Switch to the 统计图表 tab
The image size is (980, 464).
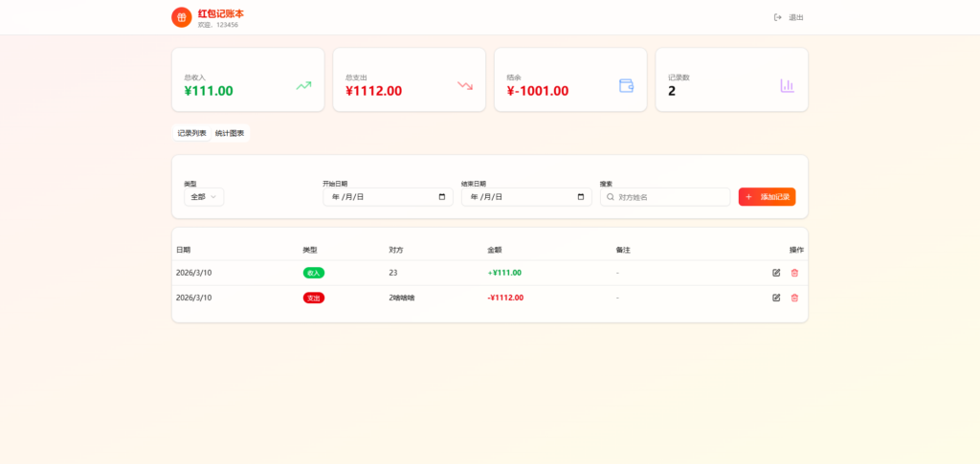click(x=230, y=133)
